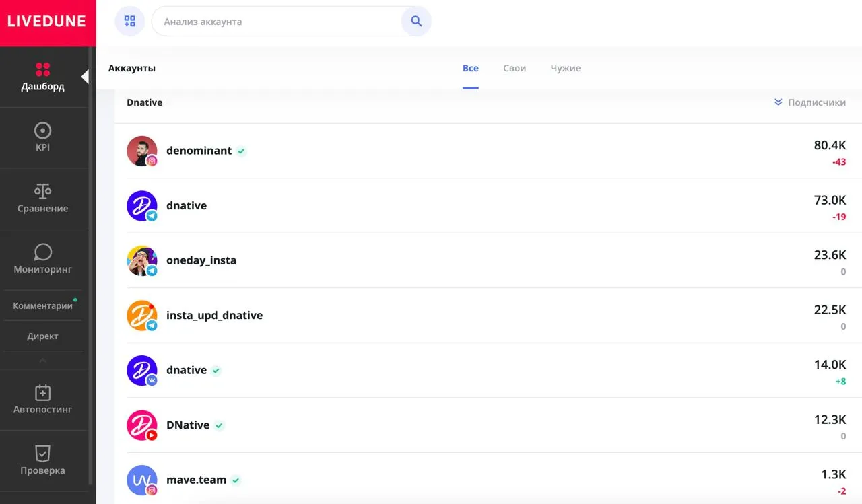This screenshot has width=862, height=504.
Task: Click the VK dnative avatar at 14.0K
Action: tap(142, 371)
